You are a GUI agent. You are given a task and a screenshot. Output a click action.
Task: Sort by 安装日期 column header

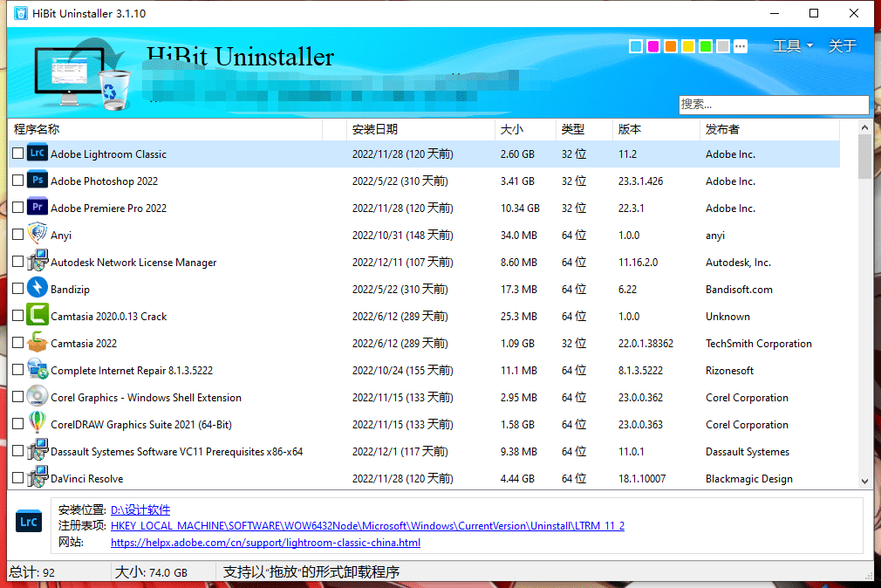[x=420, y=129]
